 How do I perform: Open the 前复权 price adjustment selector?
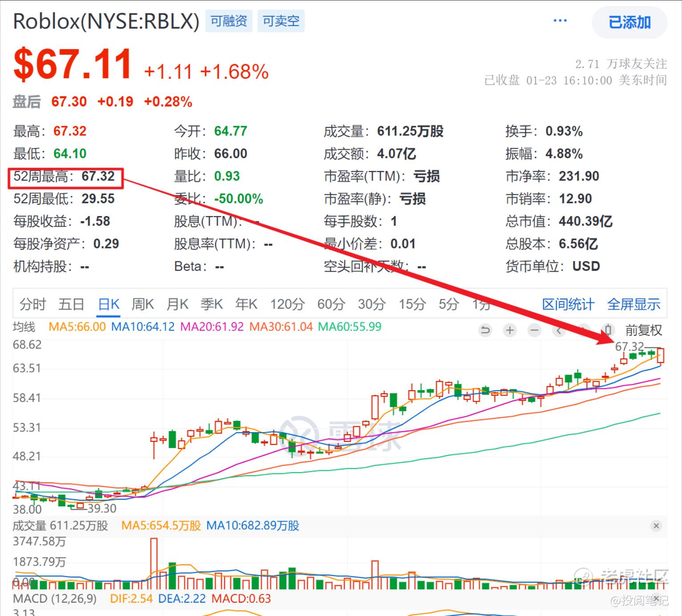tap(644, 330)
